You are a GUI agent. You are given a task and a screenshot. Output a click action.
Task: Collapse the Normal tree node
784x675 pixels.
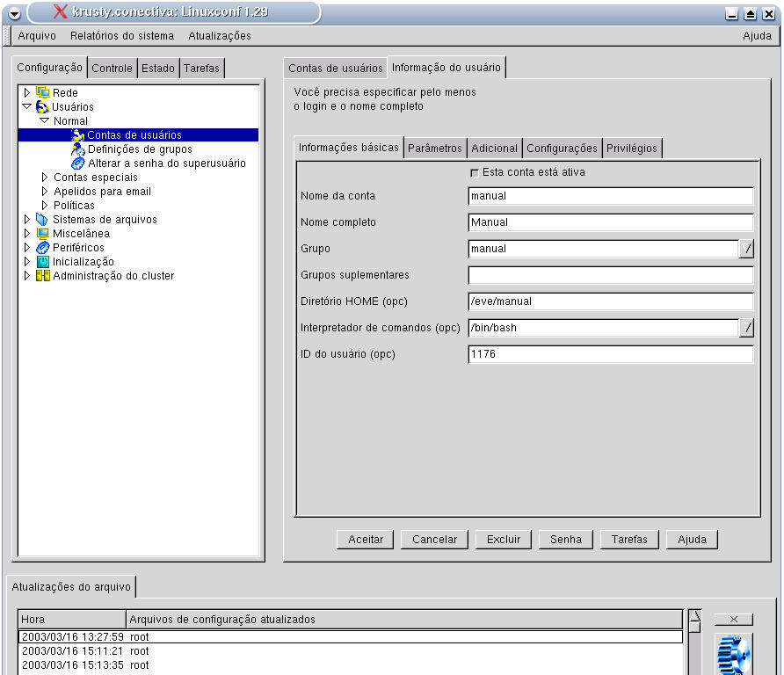45,120
